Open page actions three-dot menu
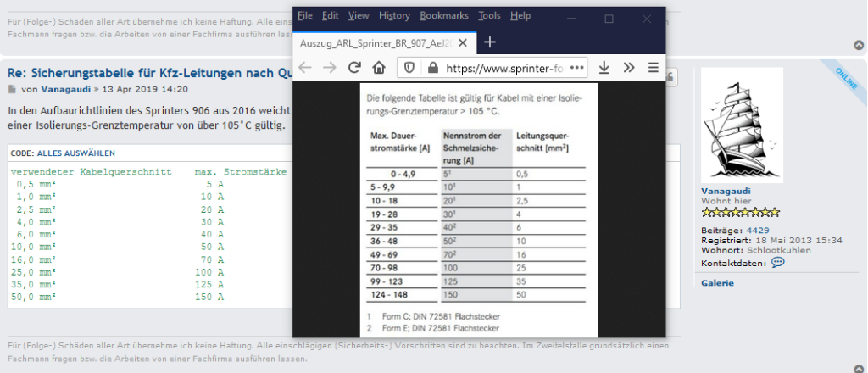This screenshot has height=373, width=868. 577,67
